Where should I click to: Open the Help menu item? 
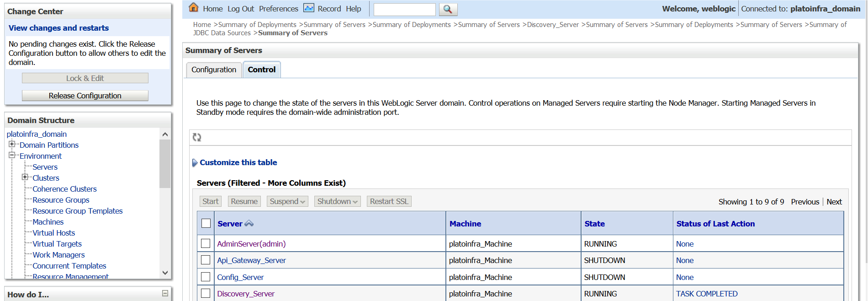(354, 9)
